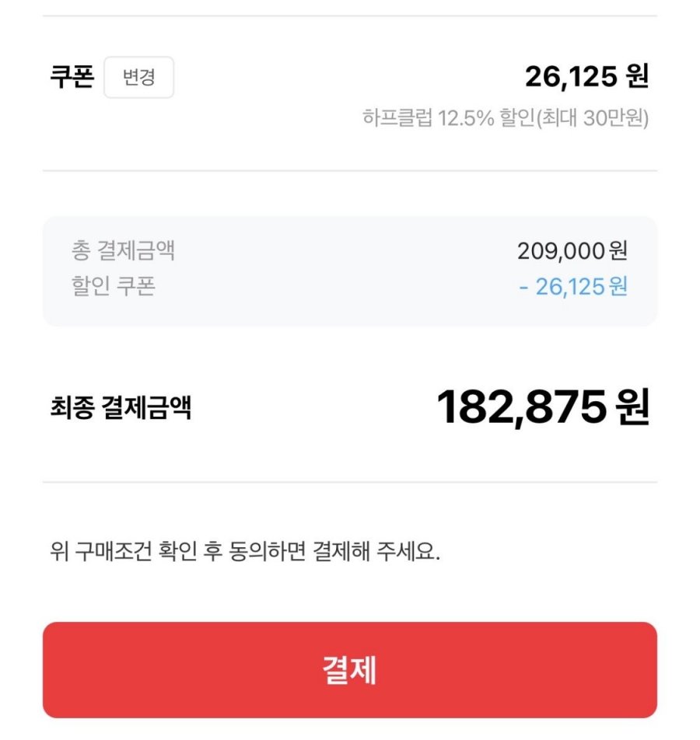Viewport: 700px width, 740px height.
Task: Click the divider below 최종 결제금액 row
Action: [350, 482]
